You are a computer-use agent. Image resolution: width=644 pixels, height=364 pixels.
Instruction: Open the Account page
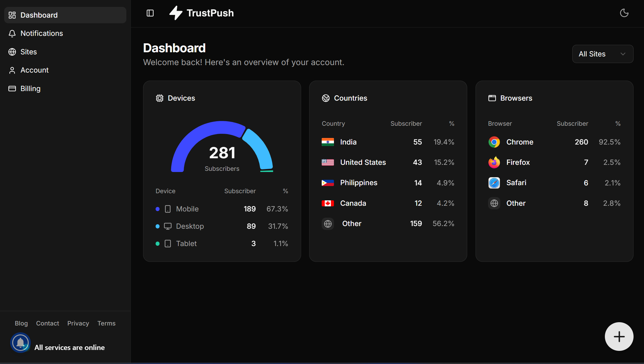coord(34,70)
